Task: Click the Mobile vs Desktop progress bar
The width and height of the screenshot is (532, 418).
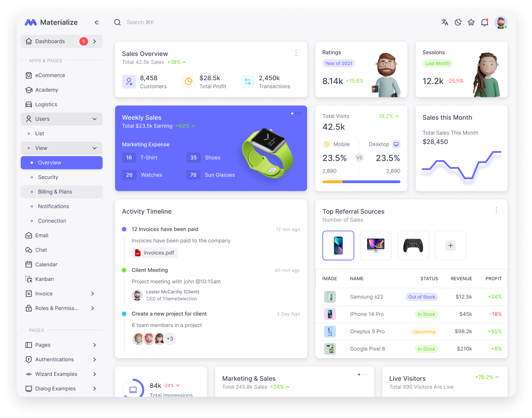Action: [x=361, y=182]
